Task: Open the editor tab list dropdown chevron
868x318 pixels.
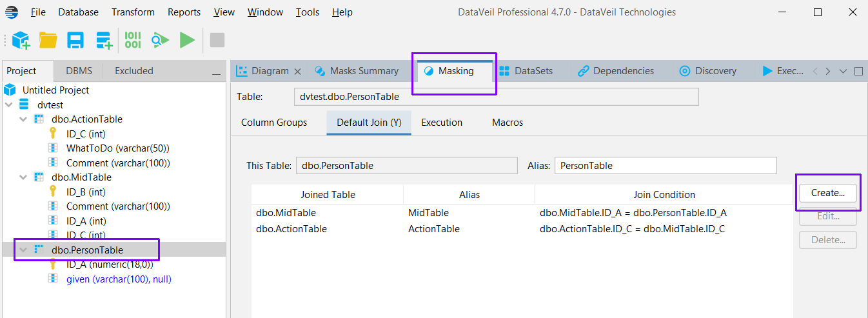Action: 843,71
